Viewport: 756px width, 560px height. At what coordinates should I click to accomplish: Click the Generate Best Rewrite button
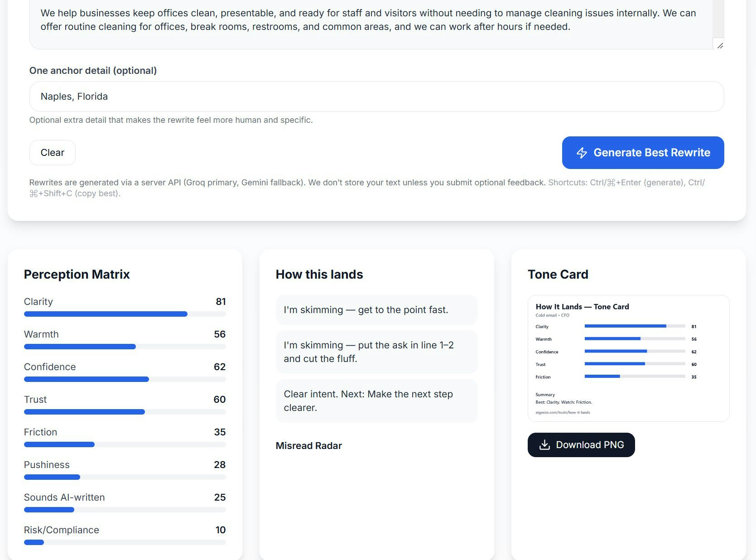tap(642, 153)
